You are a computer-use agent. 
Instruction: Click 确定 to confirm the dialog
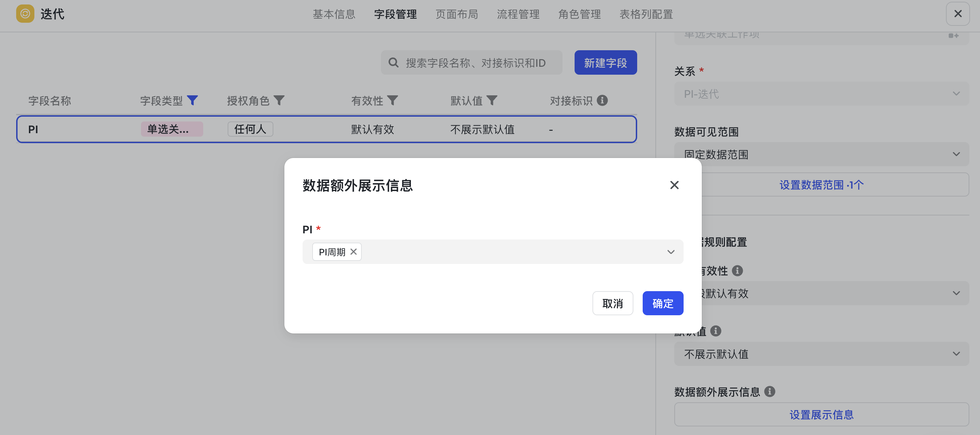pyautogui.click(x=663, y=303)
